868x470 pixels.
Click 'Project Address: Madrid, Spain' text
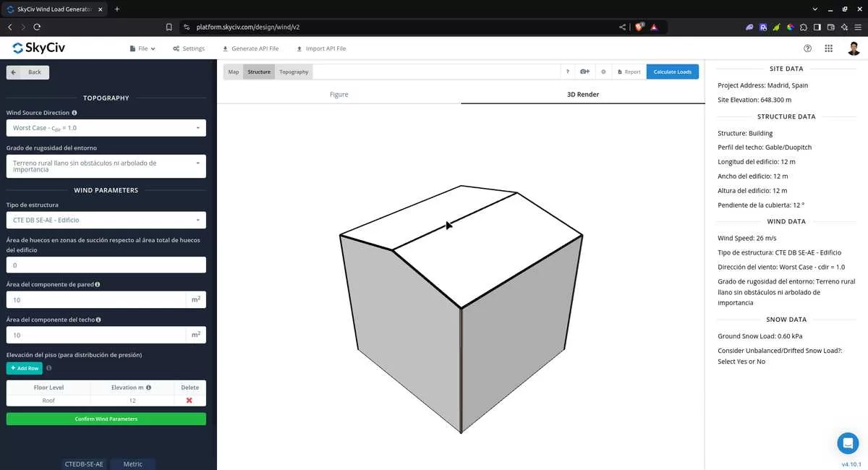tap(763, 85)
